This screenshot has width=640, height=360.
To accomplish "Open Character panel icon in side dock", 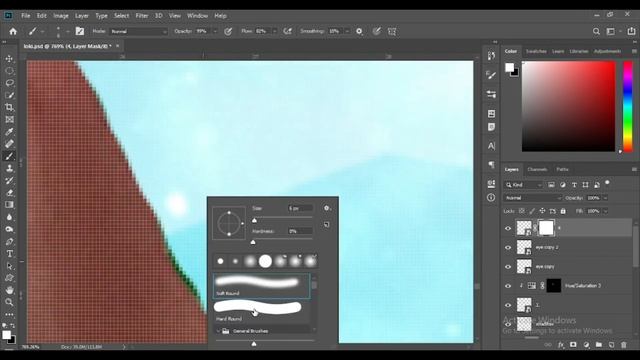I will pyautogui.click(x=491, y=146).
